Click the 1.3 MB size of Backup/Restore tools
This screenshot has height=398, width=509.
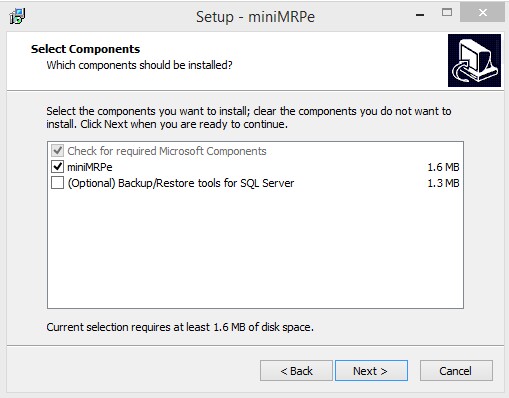coord(443,183)
